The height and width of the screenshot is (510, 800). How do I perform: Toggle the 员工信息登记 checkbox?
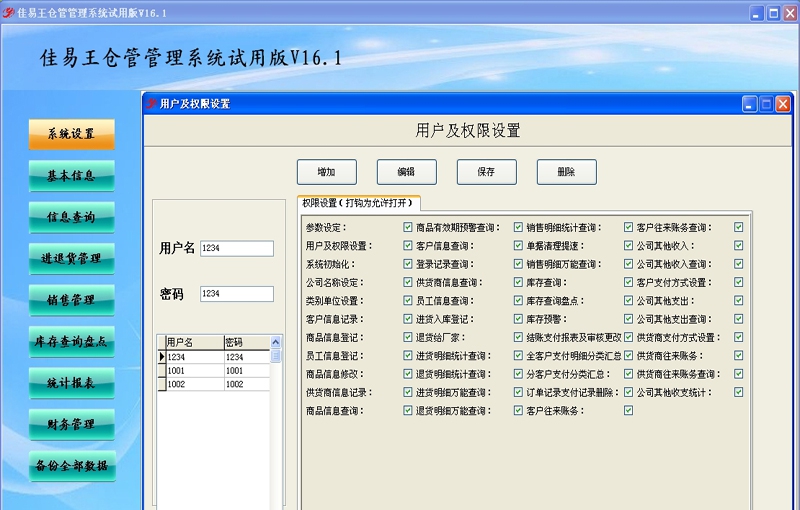tap(408, 355)
